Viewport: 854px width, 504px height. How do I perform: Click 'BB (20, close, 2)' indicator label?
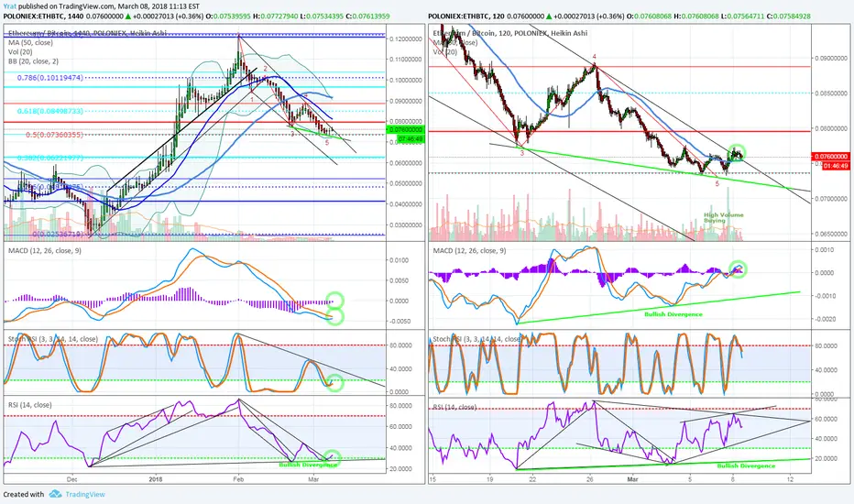33,61
